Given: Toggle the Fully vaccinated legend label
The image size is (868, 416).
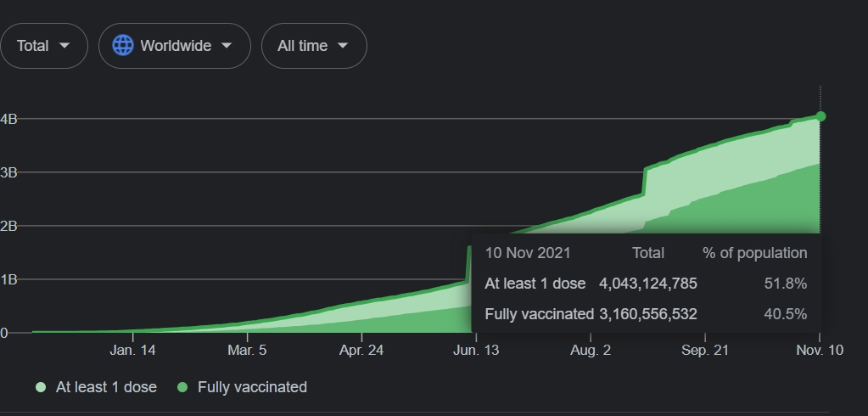Looking at the screenshot, I should click(253, 387).
